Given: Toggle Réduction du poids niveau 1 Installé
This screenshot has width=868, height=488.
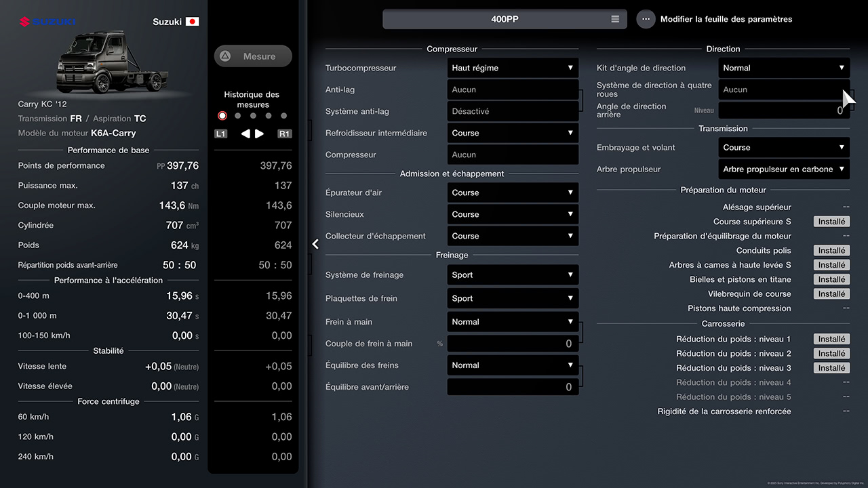Looking at the screenshot, I should 831,339.
